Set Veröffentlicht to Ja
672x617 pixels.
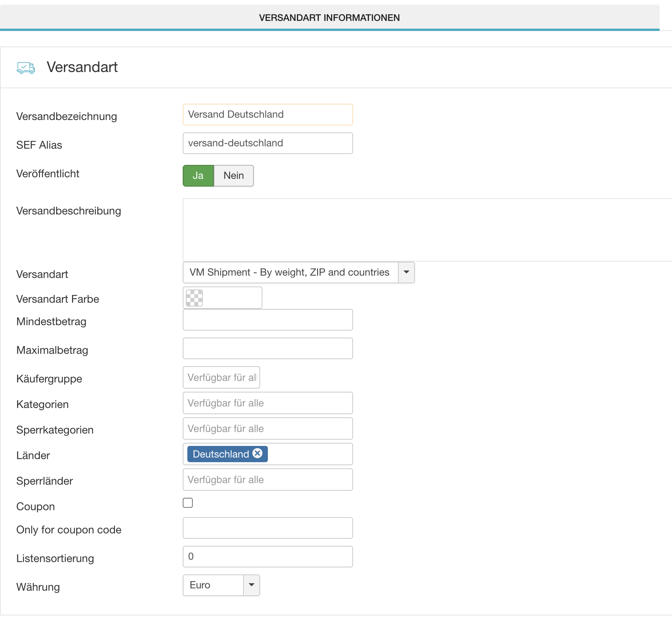click(198, 176)
